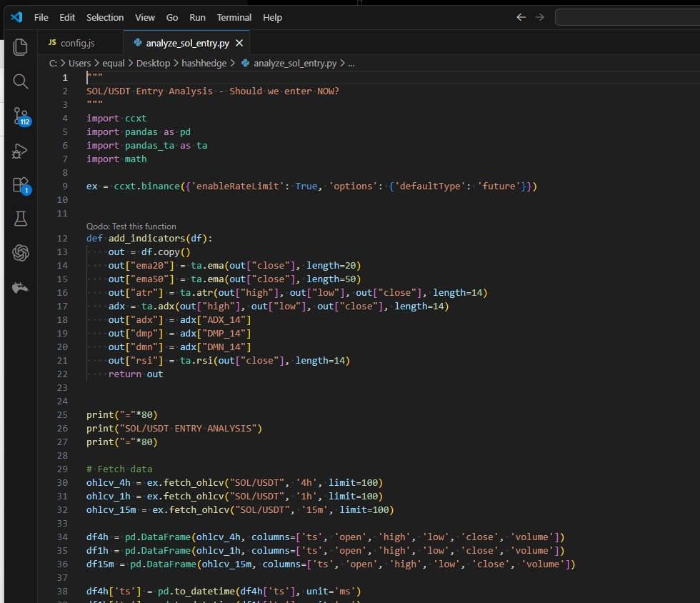Click 'Qodo: Test this function' code lens
The image size is (700, 603).
(131, 226)
